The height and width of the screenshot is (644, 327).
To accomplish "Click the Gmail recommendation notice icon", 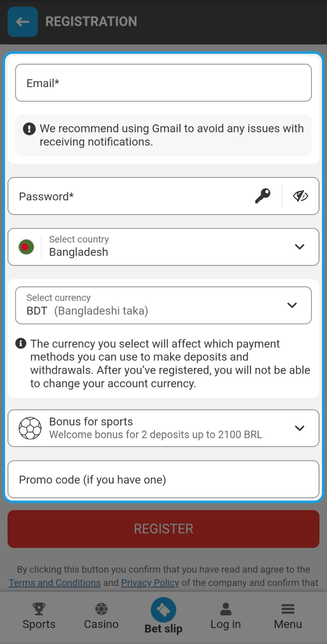I will (x=29, y=129).
